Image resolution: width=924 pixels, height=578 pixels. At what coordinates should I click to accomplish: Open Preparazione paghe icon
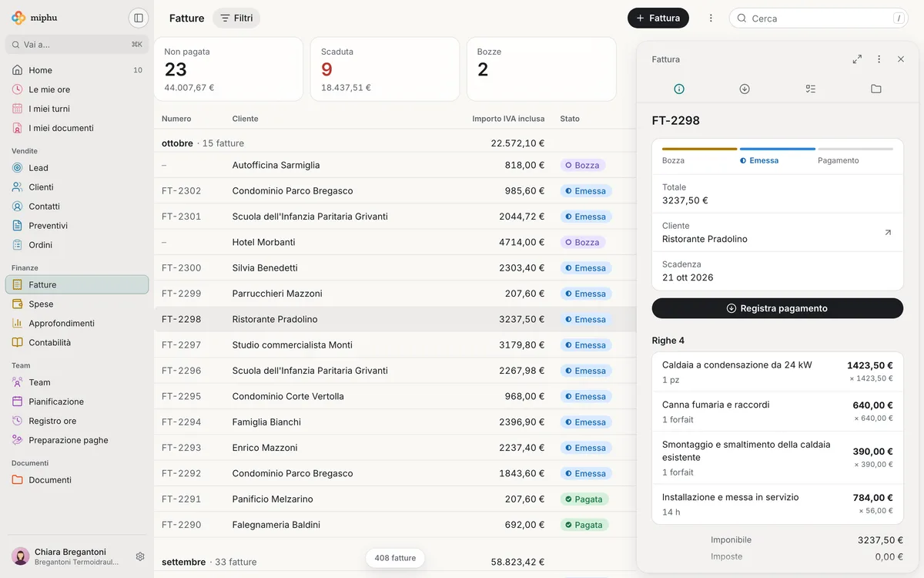tap(18, 440)
